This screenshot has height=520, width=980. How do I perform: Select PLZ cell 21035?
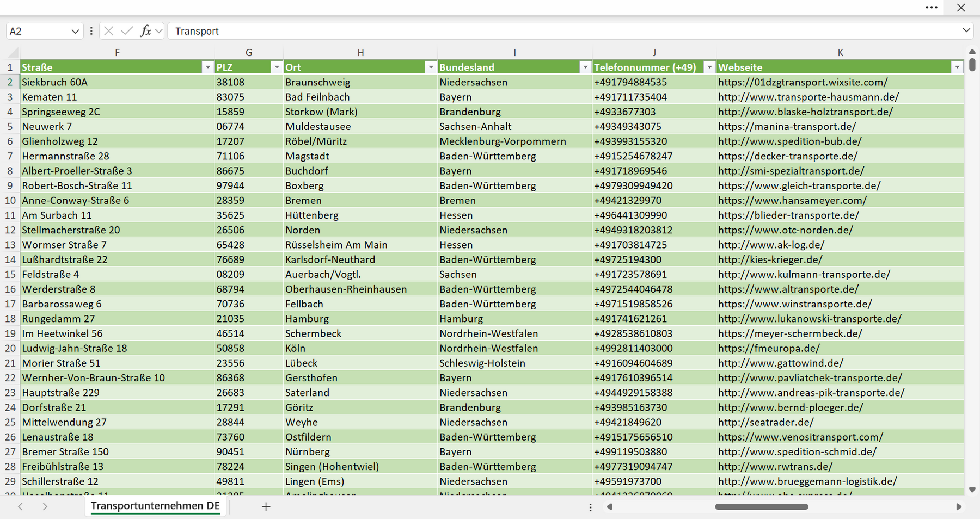click(x=249, y=319)
